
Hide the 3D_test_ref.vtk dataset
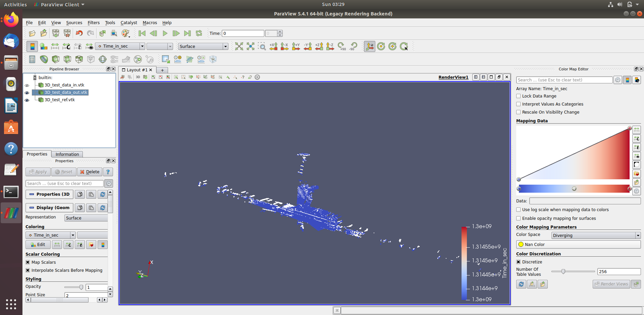coord(27,100)
